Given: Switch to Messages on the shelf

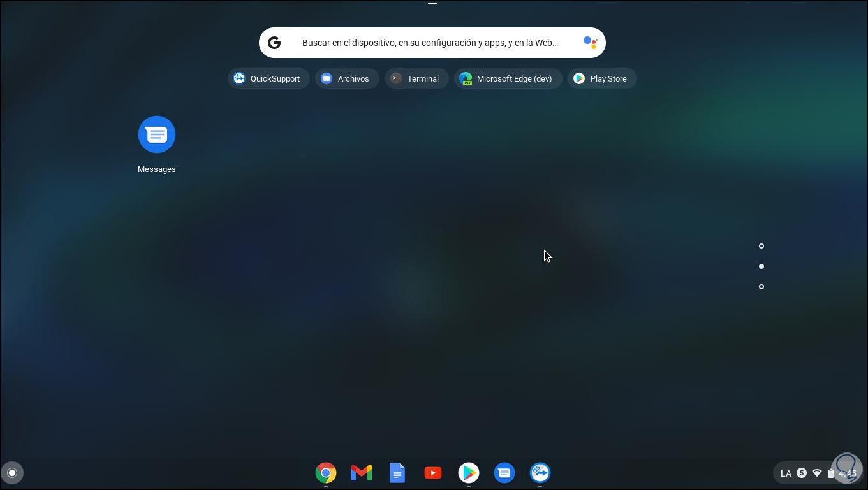Looking at the screenshot, I should point(504,473).
